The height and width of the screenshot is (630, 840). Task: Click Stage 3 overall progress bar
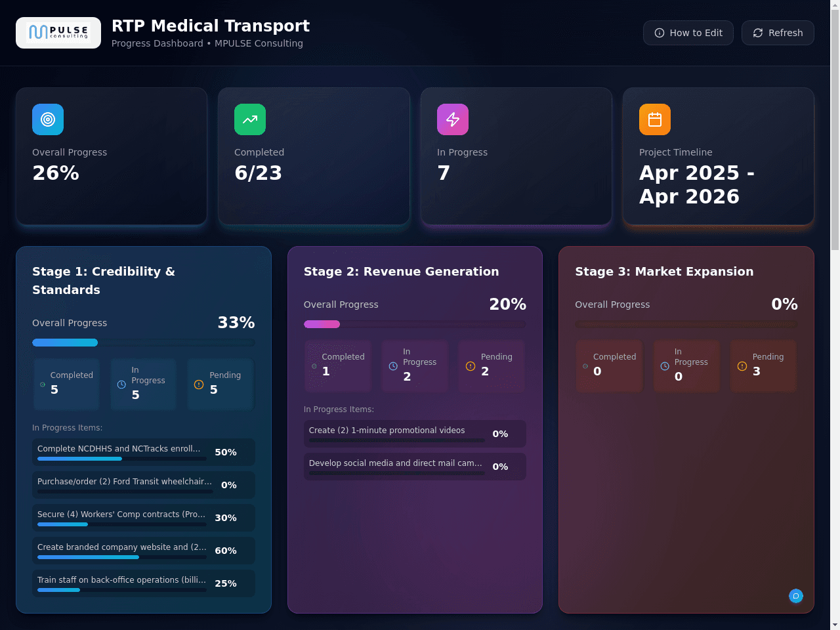(x=686, y=324)
